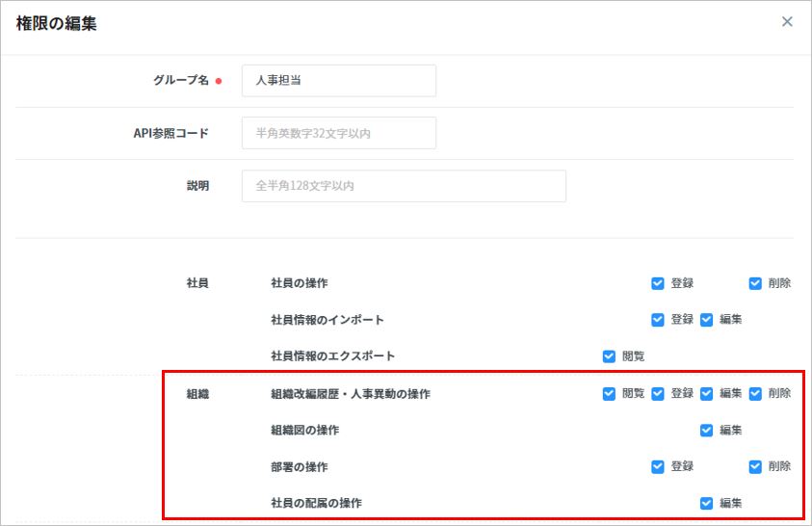Toggle 編集 for 社員情報のインポート
Image resolution: width=812 pixels, height=526 pixels.
706,319
